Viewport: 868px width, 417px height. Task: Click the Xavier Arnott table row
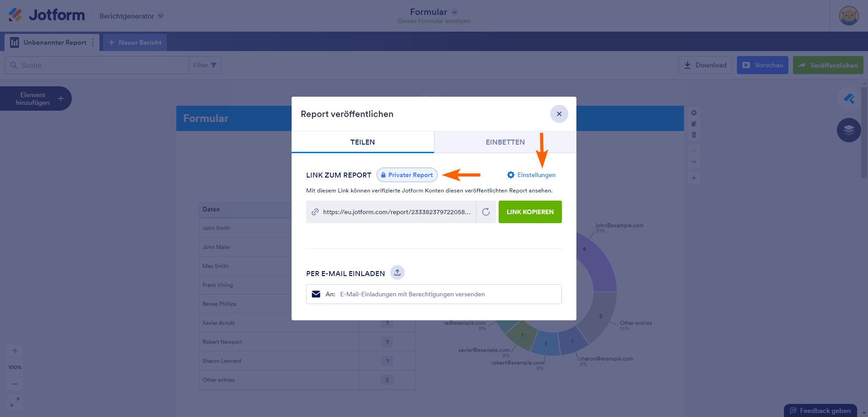[307, 323]
